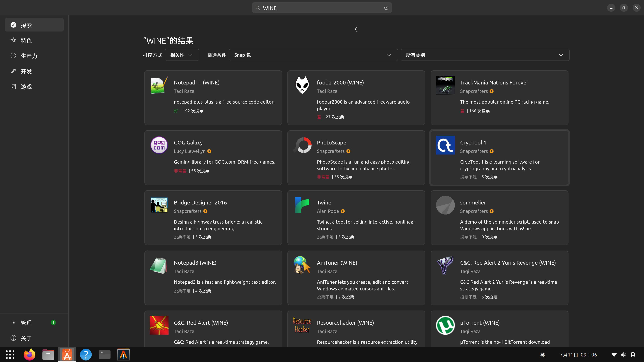Open 管理 in the sidebar

click(x=34, y=322)
